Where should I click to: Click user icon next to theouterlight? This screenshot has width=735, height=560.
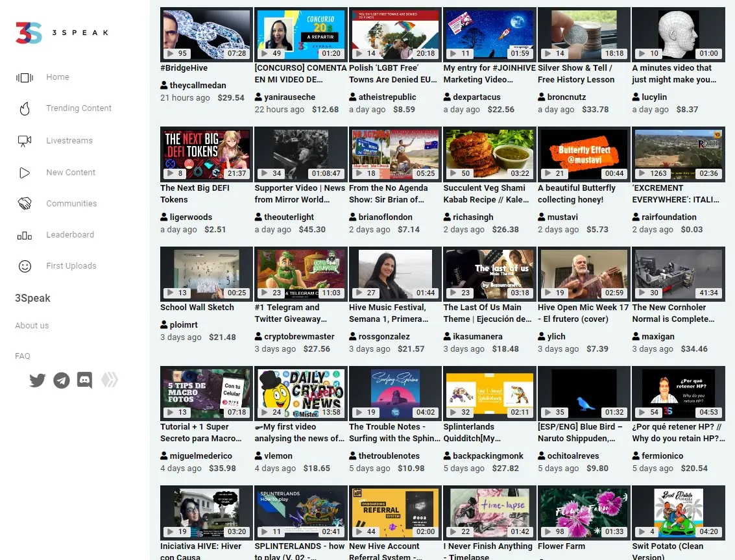point(258,217)
